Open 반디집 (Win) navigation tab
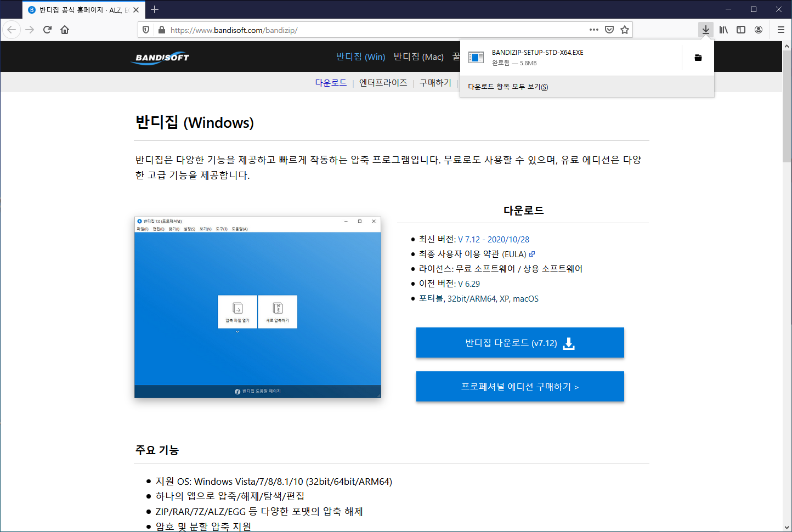Screen dimensions: 792x532 [x=360, y=56]
